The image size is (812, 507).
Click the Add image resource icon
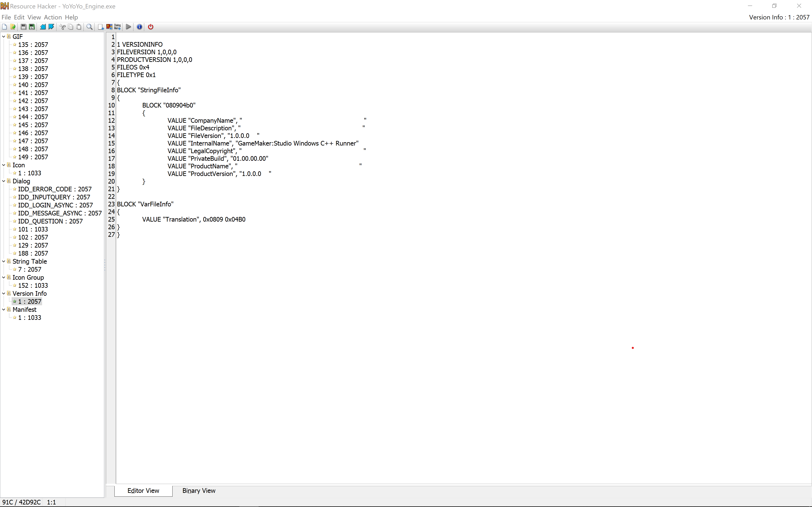(x=109, y=27)
